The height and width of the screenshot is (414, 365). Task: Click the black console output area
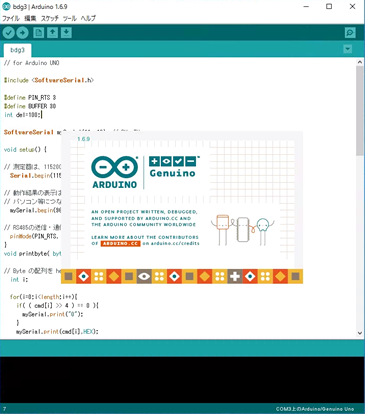182,380
